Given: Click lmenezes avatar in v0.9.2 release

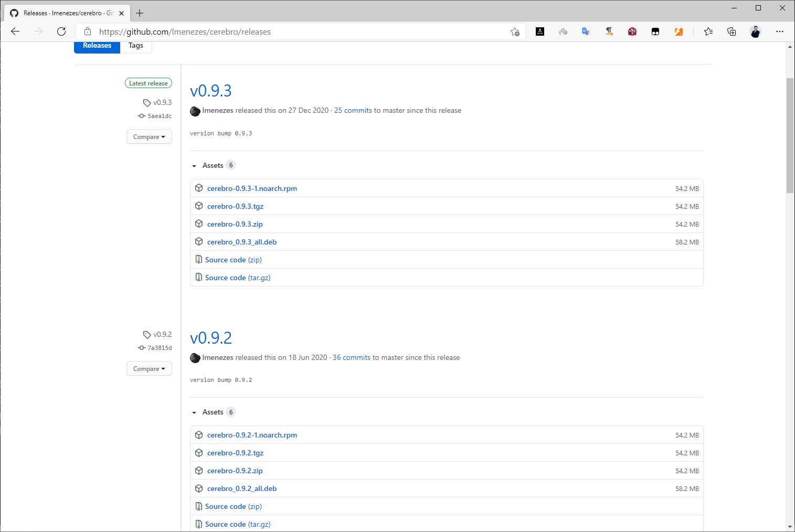Looking at the screenshot, I should coord(195,358).
